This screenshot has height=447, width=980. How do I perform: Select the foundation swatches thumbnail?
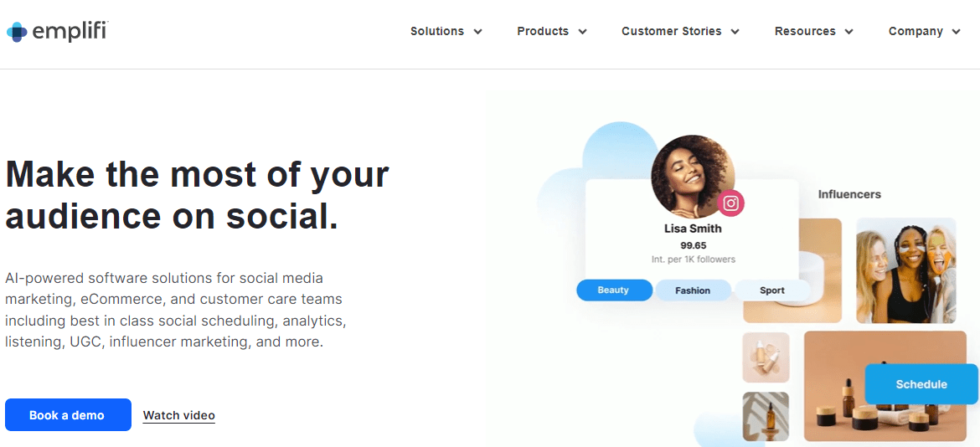766,357
